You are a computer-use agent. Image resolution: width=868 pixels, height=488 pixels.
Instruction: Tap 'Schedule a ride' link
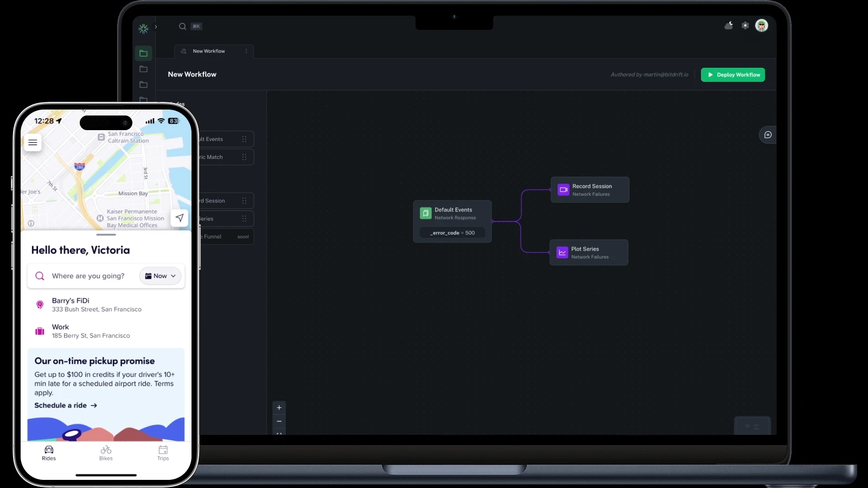coord(66,406)
